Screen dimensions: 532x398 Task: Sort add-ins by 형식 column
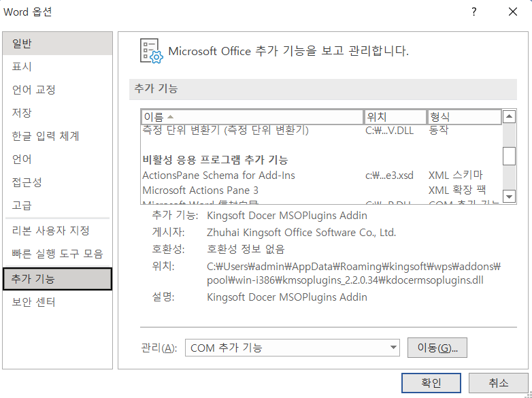click(464, 117)
